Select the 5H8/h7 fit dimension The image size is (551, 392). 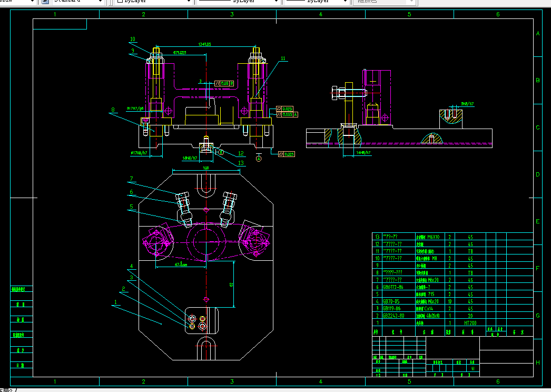point(467,104)
